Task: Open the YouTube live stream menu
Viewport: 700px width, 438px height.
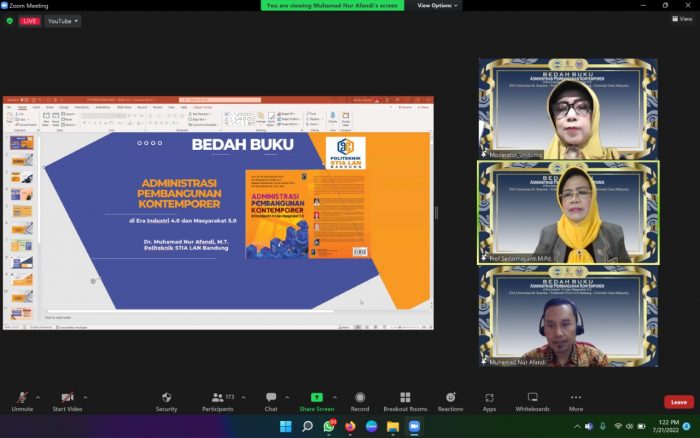Action: [63, 20]
